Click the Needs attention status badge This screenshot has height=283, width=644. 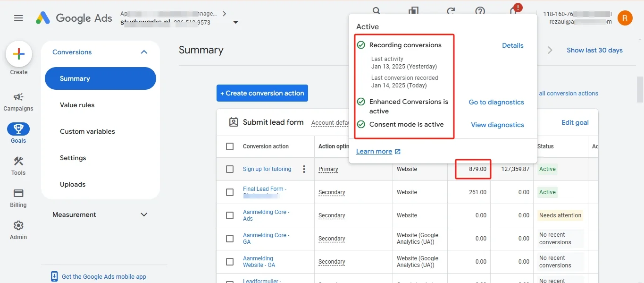[560, 215]
